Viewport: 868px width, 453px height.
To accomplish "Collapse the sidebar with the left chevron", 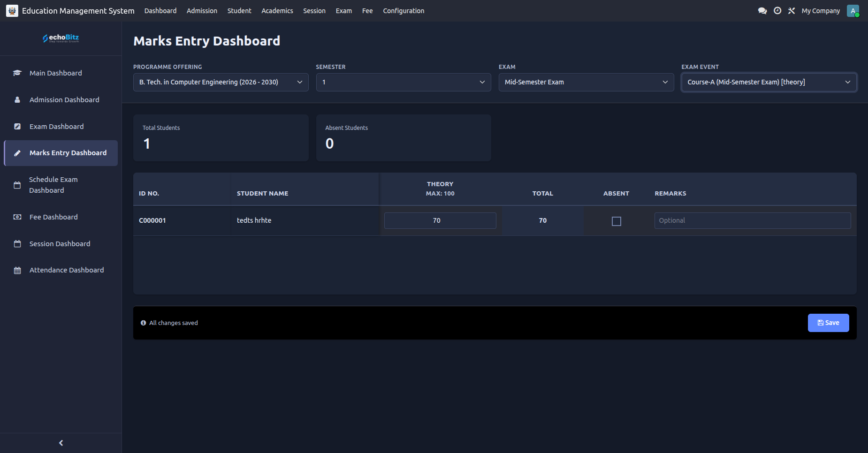I will click(61, 443).
